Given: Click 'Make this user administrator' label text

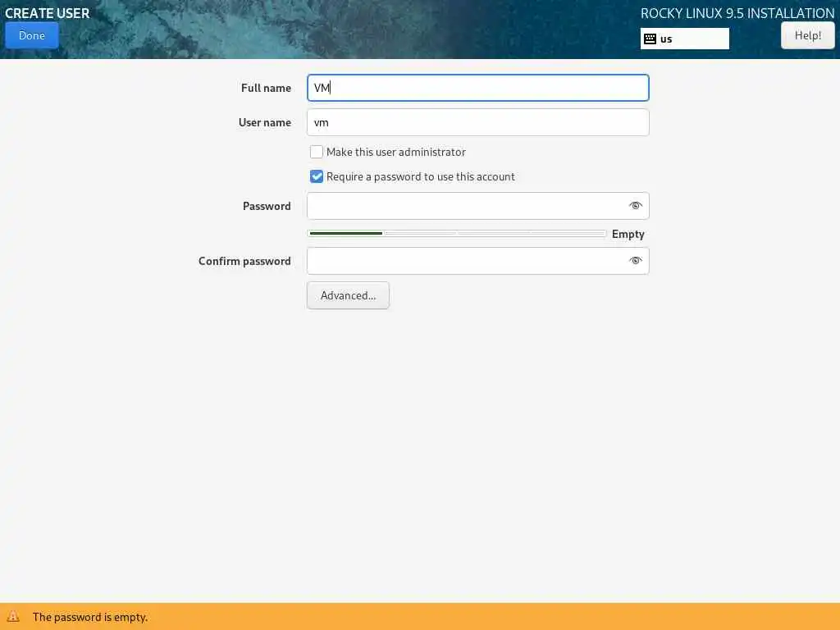Looking at the screenshot, I should tap(396, 152).
